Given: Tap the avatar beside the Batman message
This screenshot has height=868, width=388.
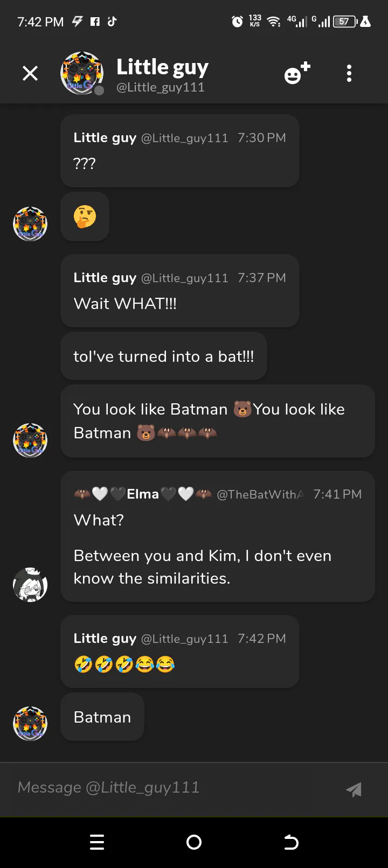Looking at the screenshot, I should [x=30, y=723].
